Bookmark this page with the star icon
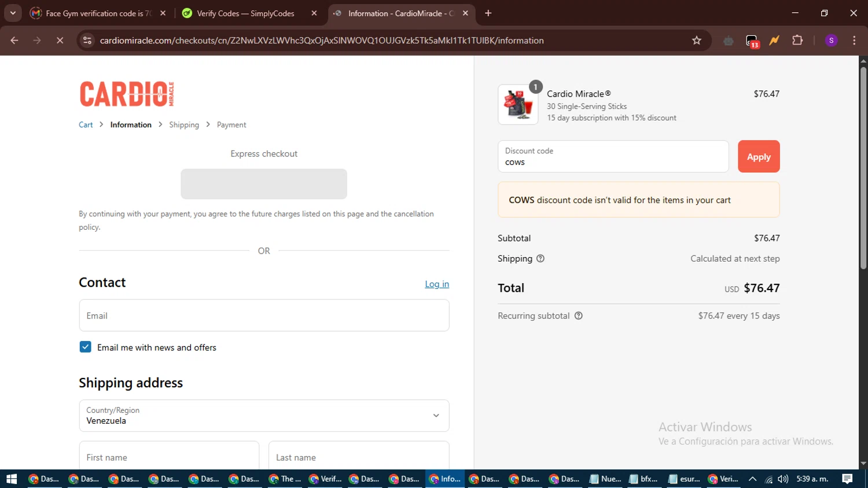868x488 pixels. (x=697, y=41)
